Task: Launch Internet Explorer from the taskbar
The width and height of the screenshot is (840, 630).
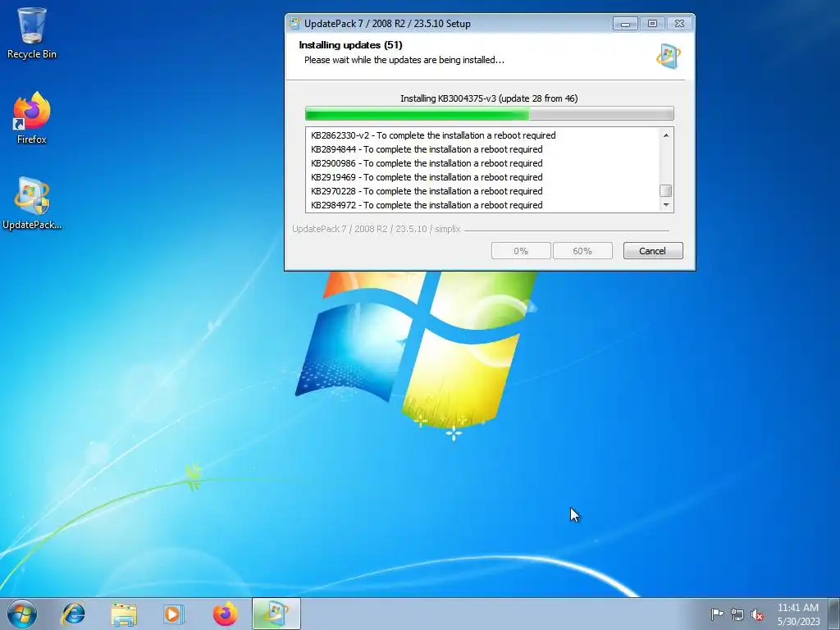Action: coord(73,614)
